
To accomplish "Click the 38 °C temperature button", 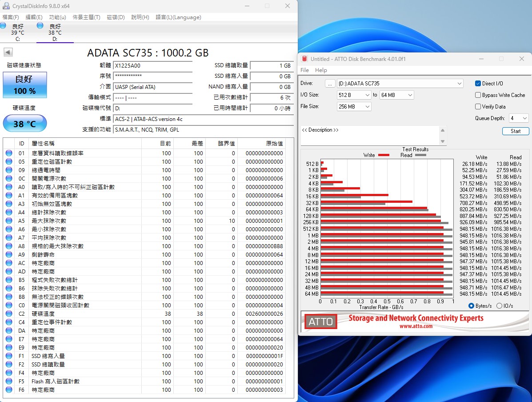I will point(25,123).
